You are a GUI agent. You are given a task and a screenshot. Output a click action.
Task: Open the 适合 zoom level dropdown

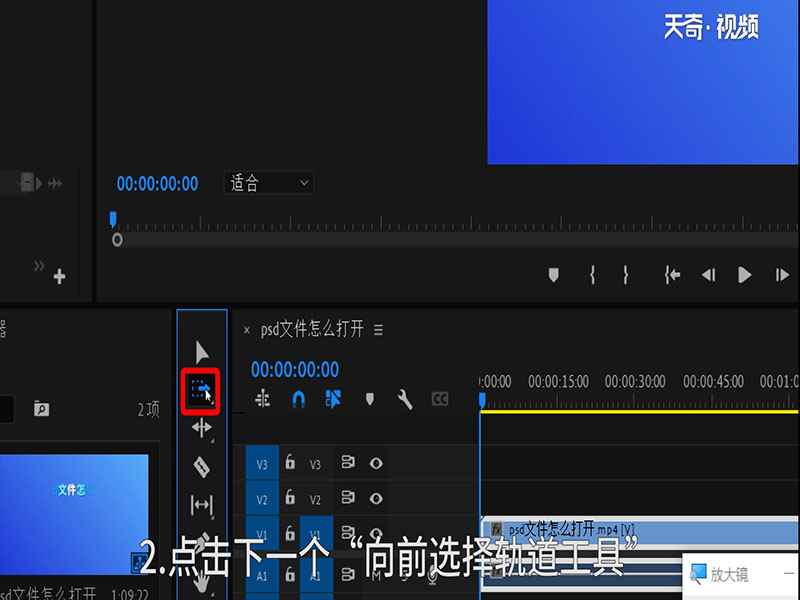click(x=268, y=183)
